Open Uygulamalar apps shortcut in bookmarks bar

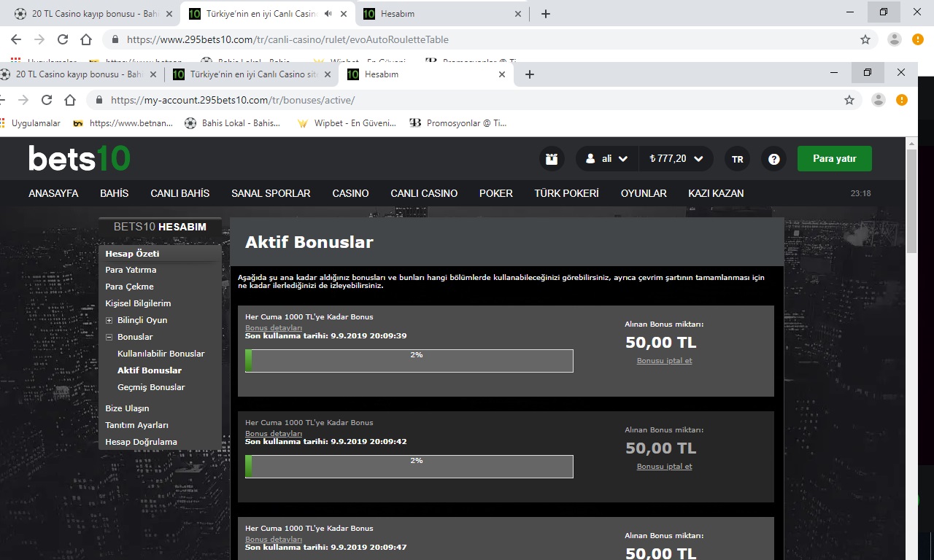click(31, 123)
